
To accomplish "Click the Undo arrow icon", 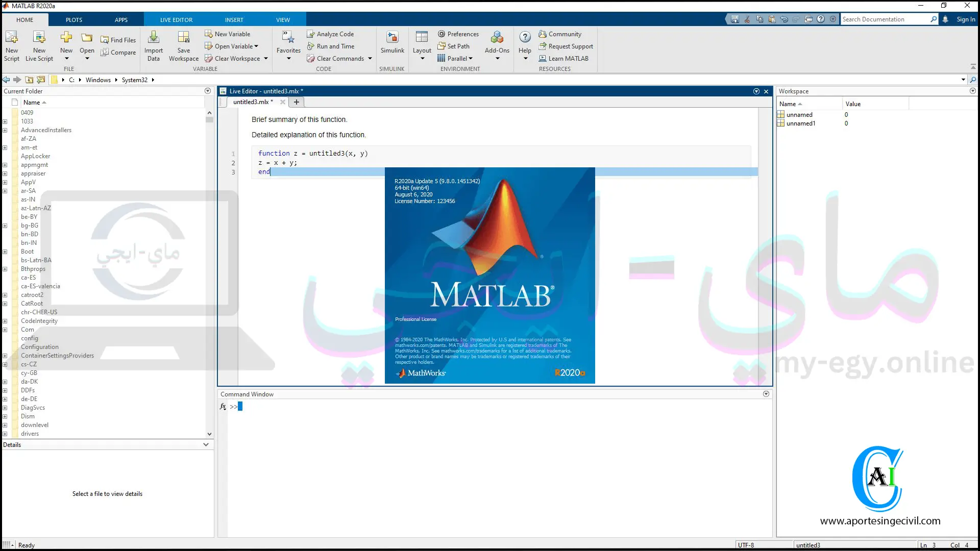I will tap(784, 19).
